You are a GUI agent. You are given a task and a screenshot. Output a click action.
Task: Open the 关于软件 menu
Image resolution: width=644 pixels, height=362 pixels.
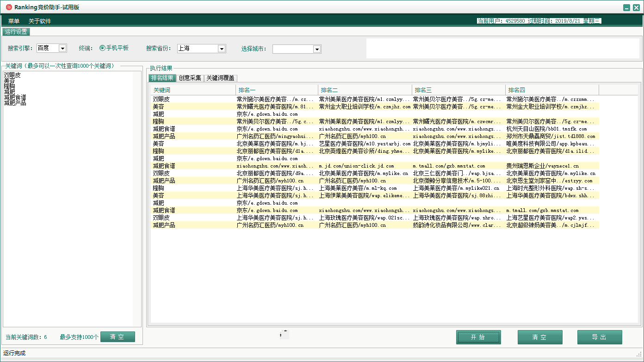(x=40, y=21)
